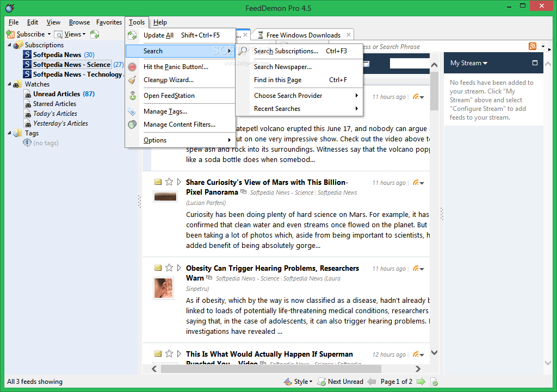Click mark page read icon in status bar
This screenshot has height=392, width=557.
[x=434, y=382]
